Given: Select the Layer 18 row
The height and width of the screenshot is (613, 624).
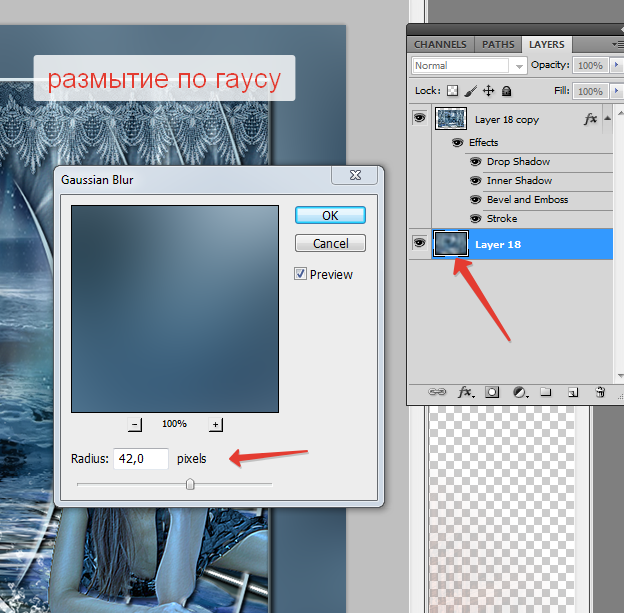Looking at the screenshot, I should click(511, 244).
